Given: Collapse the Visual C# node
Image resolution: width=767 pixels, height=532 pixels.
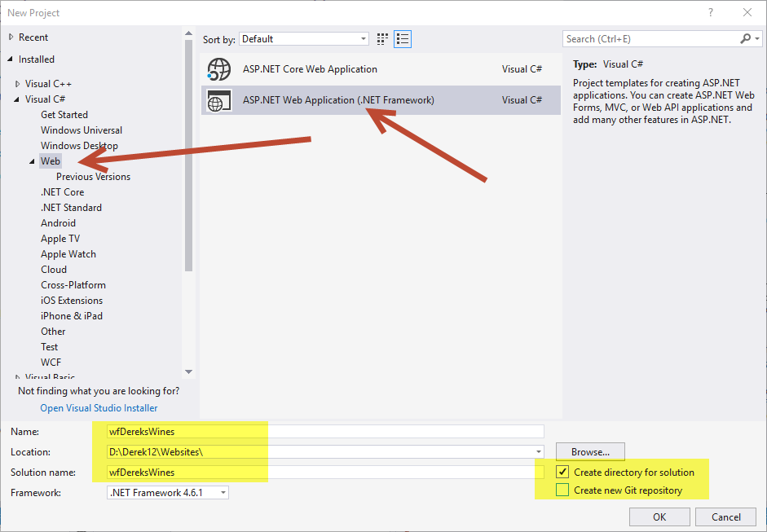Looking at the screenshot, I should (17, 99).
